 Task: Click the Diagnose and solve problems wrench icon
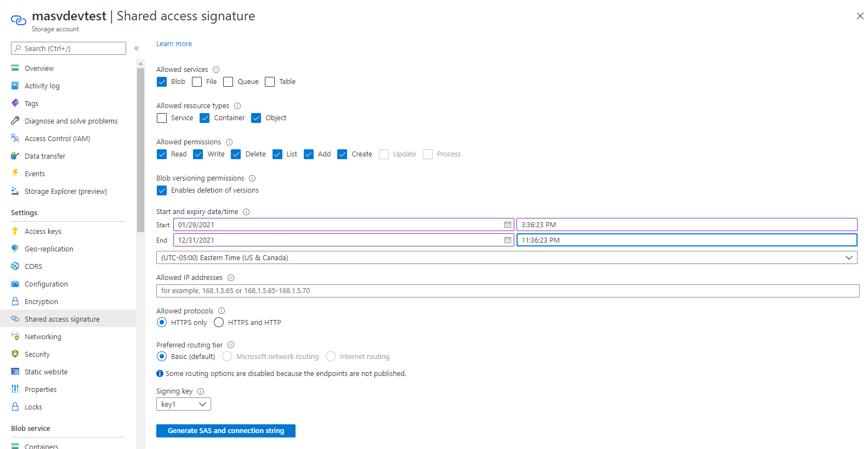pos(15,121)
